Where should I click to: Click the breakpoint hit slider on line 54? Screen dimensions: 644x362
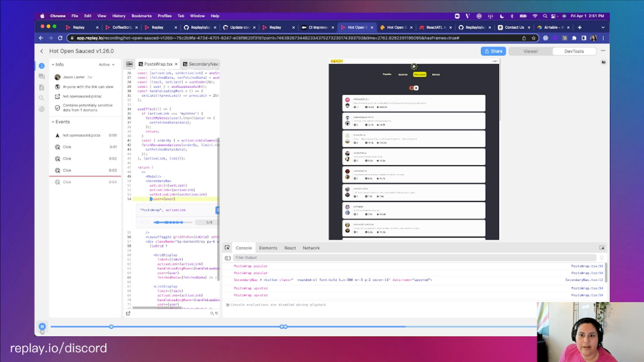point(173,222)
